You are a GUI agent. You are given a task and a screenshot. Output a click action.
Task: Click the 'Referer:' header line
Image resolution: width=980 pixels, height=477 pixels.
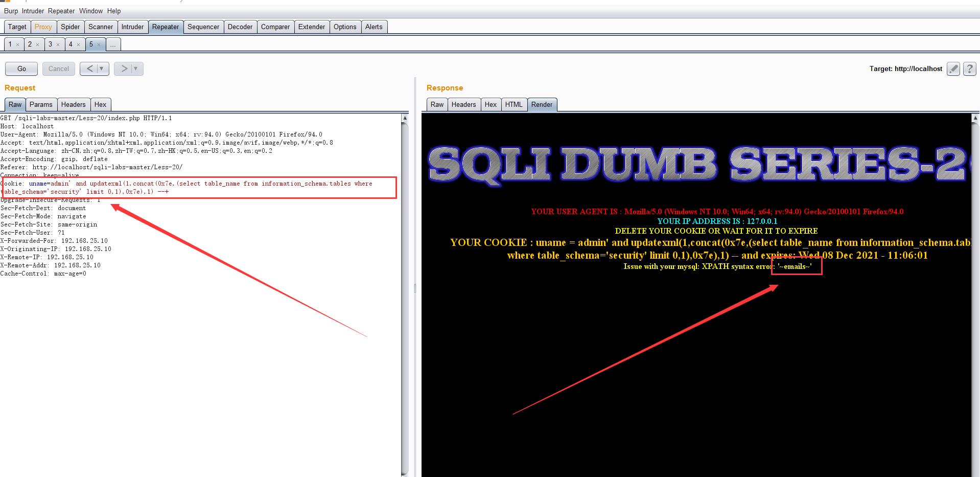click(x=91, y=167)
